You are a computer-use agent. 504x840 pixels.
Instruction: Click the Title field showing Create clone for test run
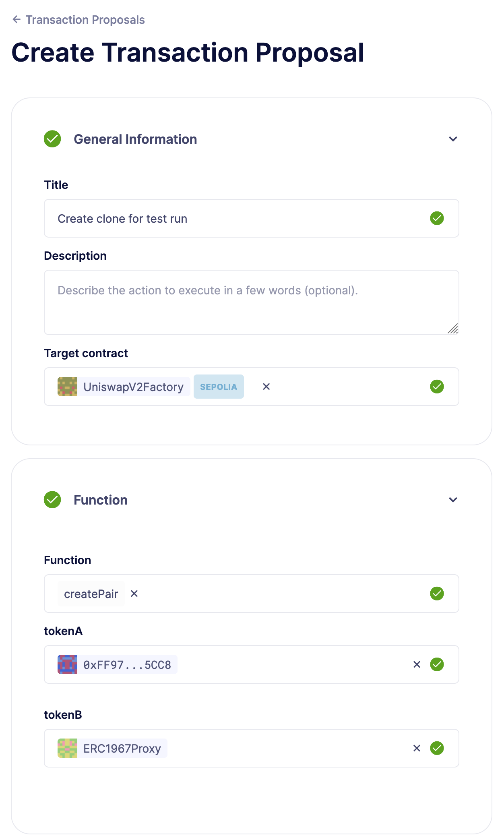[x=201, y=218]
